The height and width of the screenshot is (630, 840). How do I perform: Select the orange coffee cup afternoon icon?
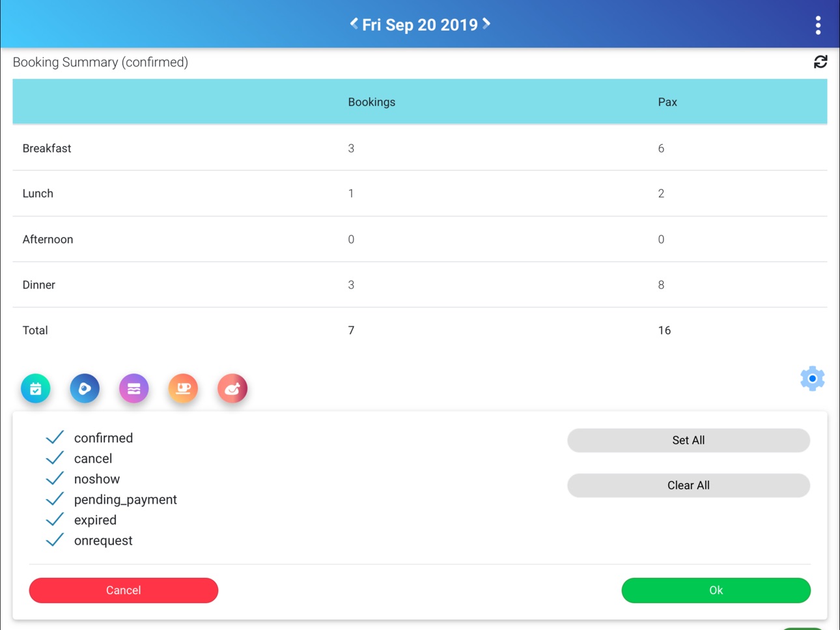(183, 388)
